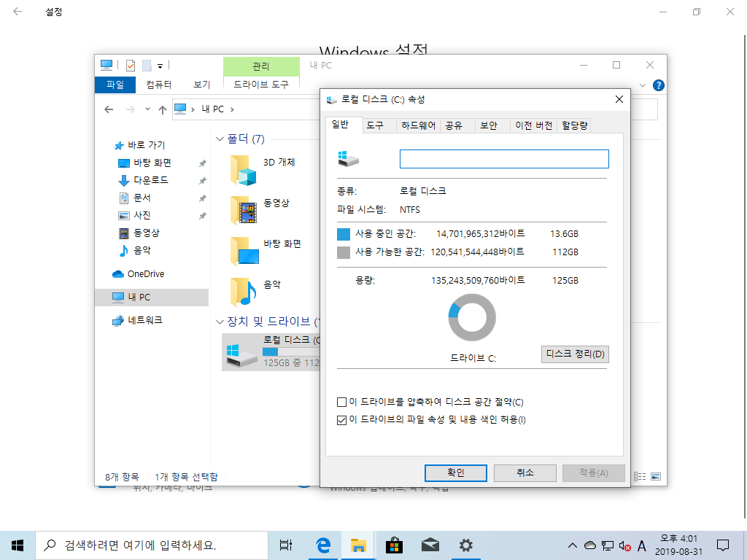Image resolution: width=747 pixels, height=560 pixels.
Task: Click the taskbar clock showing 오후 4:01
Action: click(x=678, y=545)
